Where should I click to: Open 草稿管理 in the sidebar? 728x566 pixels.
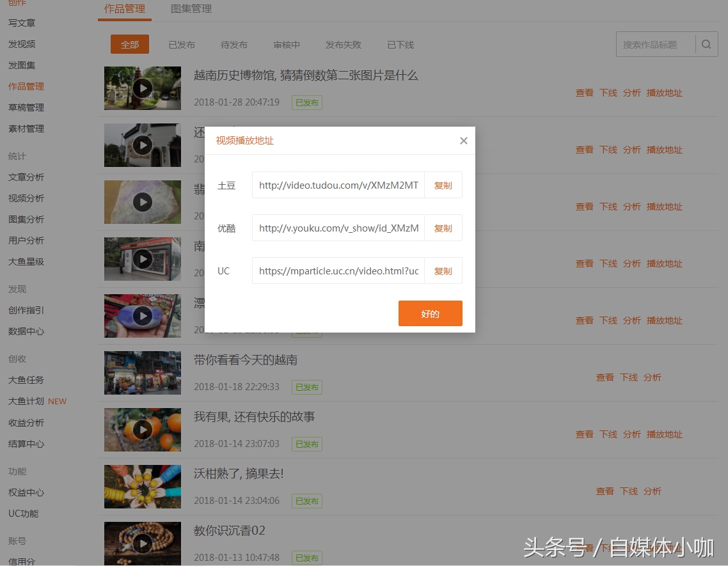click(26, 107)
